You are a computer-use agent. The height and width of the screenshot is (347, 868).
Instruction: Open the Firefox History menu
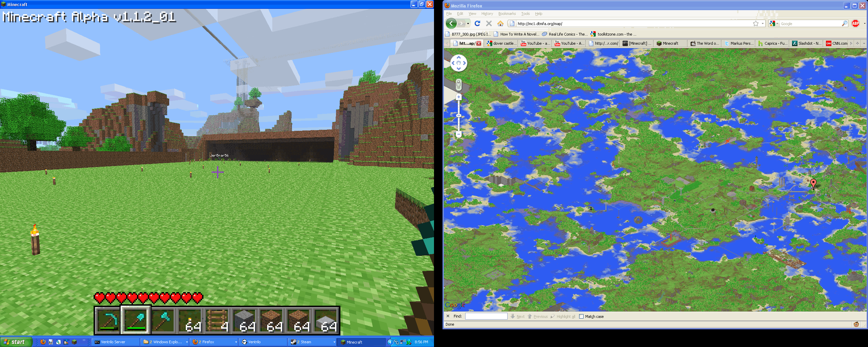487,14
